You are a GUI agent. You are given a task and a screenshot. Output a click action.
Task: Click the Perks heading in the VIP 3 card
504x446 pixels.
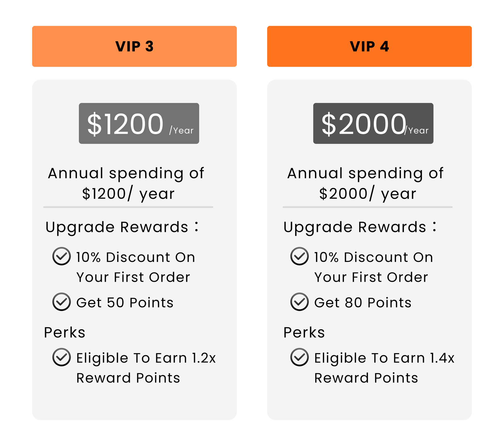click(x=65, y=332)
